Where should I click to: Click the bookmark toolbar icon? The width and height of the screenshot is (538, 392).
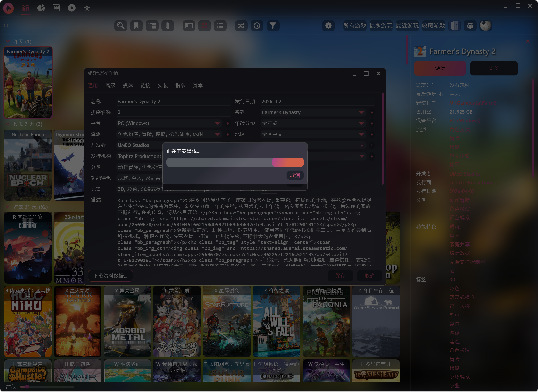click(136, 26)
